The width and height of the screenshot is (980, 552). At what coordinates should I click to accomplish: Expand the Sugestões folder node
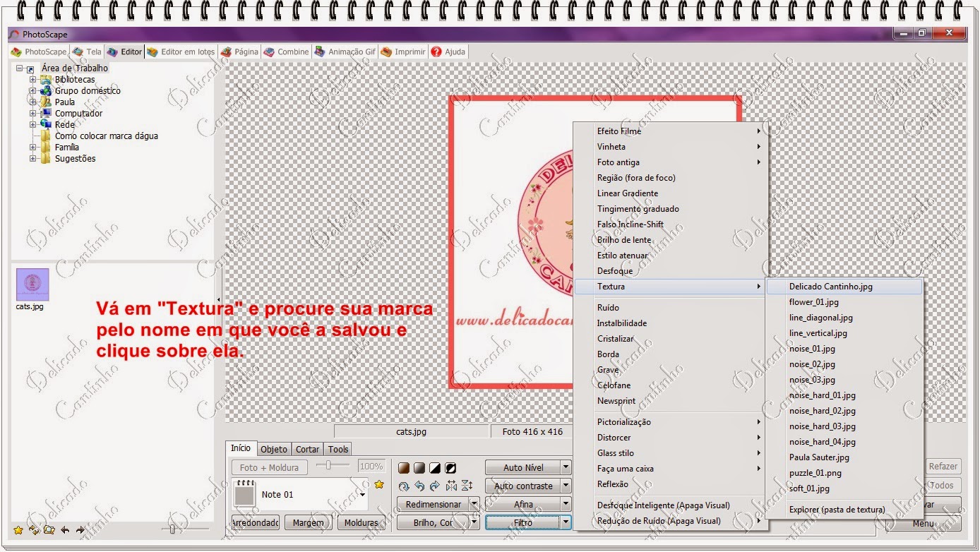(32, 159)
